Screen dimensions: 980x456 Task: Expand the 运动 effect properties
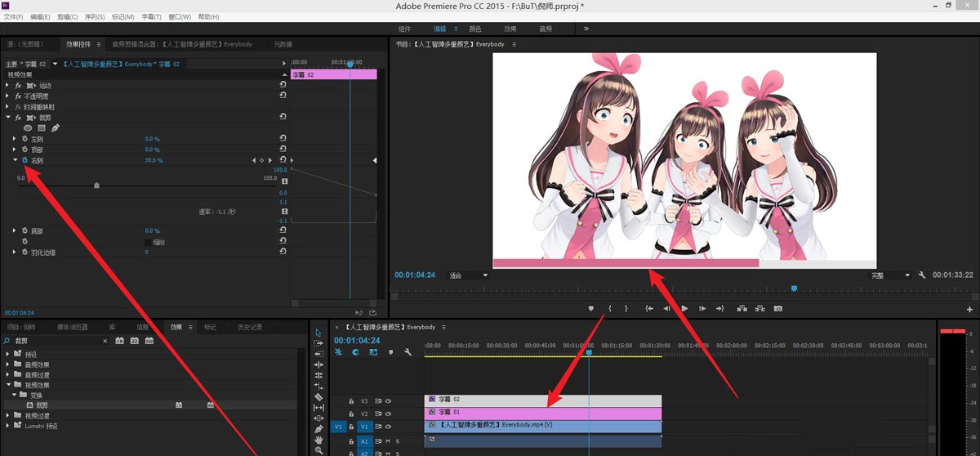click(x=7, y=86)
